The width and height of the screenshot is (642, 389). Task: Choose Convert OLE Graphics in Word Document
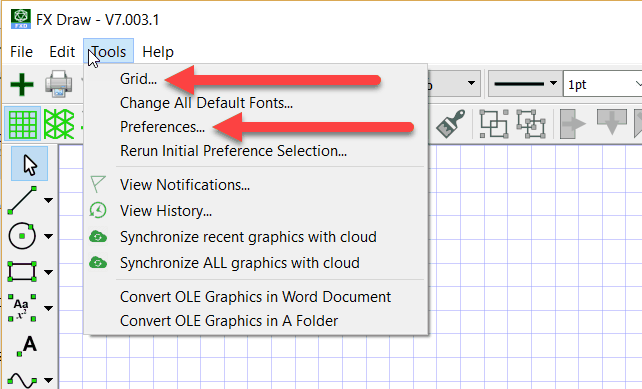pos(256,296)
